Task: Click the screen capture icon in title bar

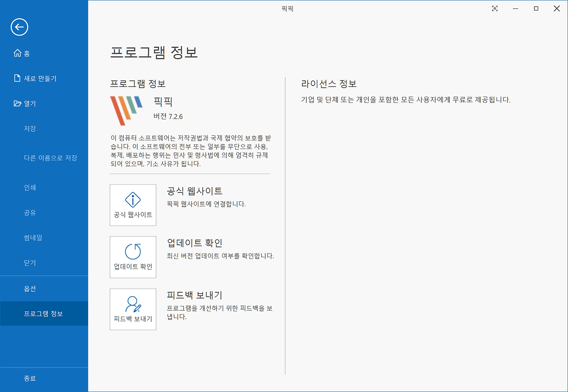Action: click(x=495, y=8)
